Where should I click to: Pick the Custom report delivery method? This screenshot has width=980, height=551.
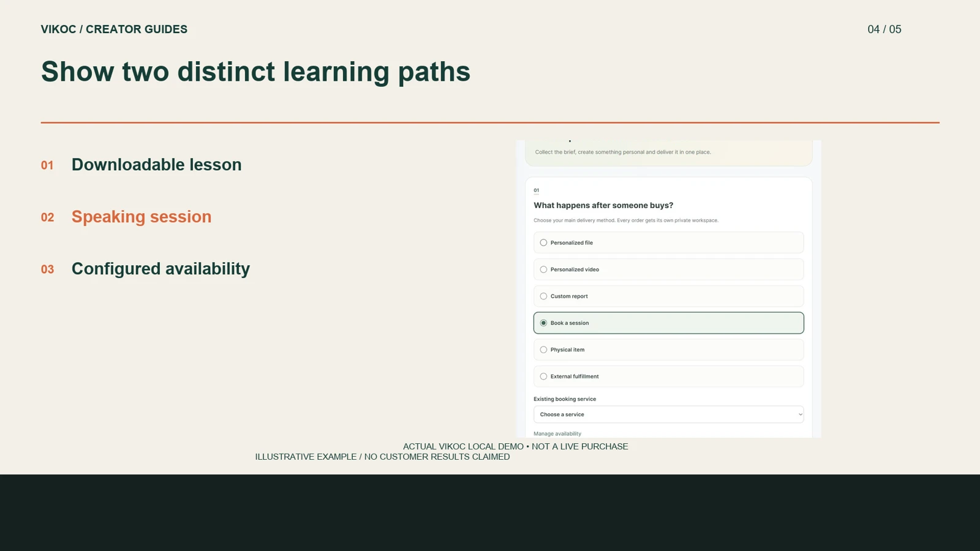(x=668, y=296)
